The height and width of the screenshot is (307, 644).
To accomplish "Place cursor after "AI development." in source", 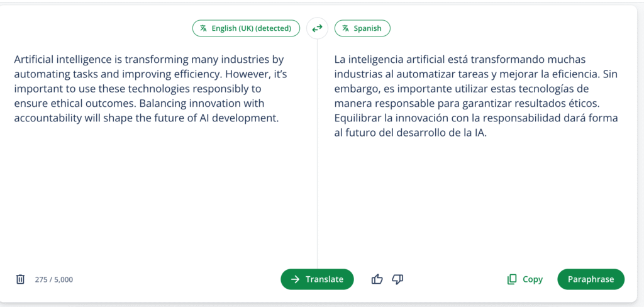I will [x=279, y=118].
